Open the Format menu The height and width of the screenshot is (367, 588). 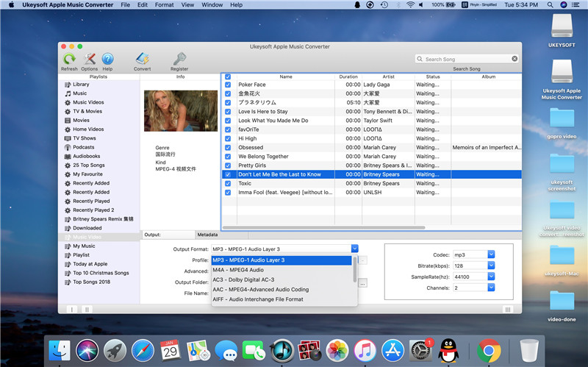pyautogui.click(x=164, y=5)
